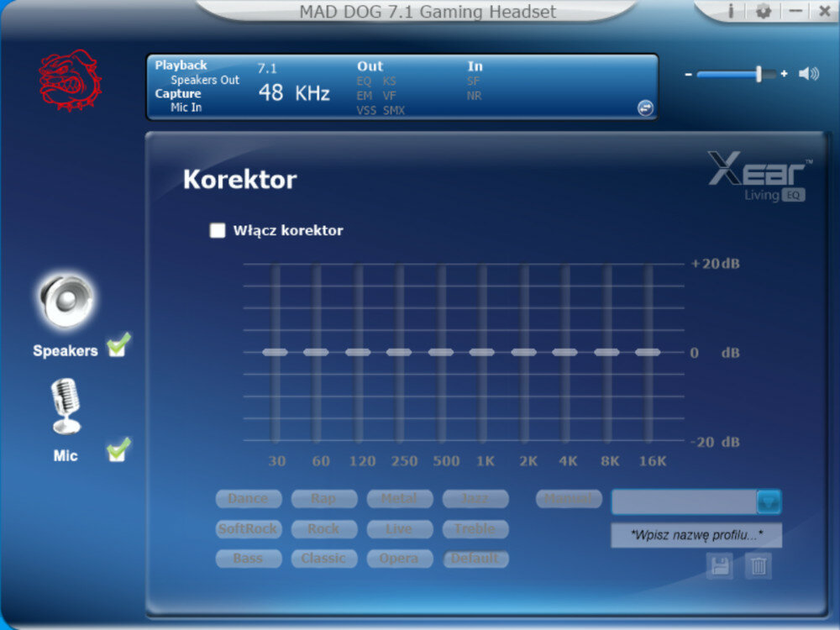Click the 48 KHz sample rate text

294,93
